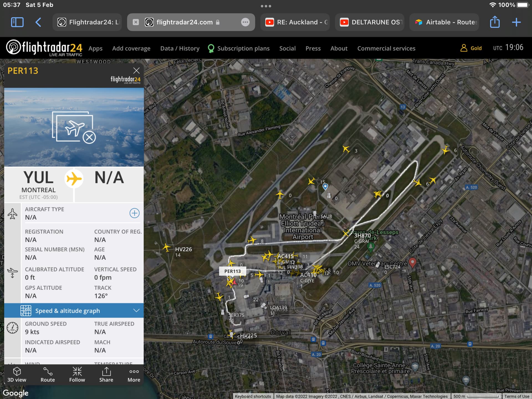
Task: Open a new Safari tab
Action: click(x=516, y=22)
